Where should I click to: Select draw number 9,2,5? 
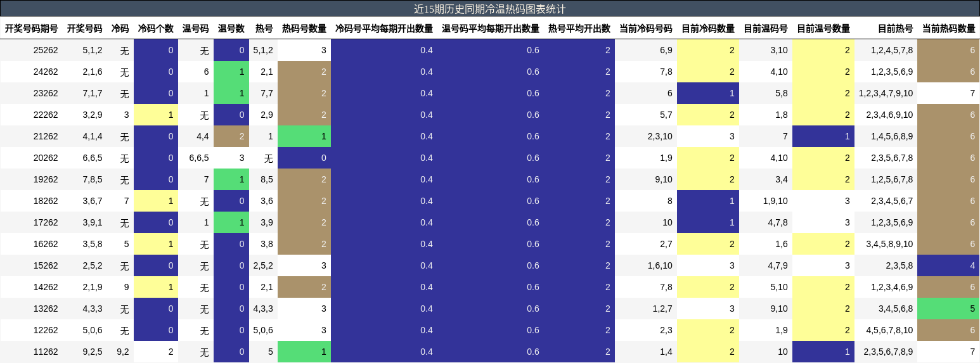93,352
